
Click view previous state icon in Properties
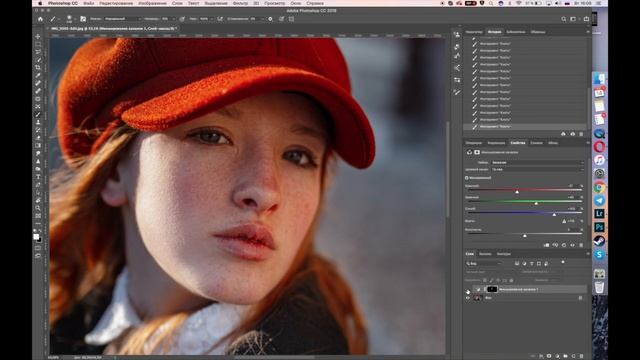(x=555, y=245)
